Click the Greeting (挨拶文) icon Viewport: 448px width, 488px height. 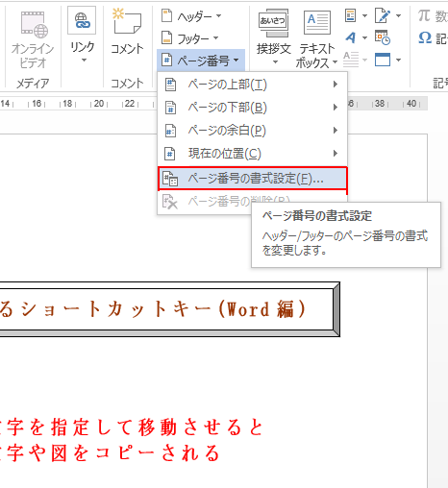[x=273, y=23]
